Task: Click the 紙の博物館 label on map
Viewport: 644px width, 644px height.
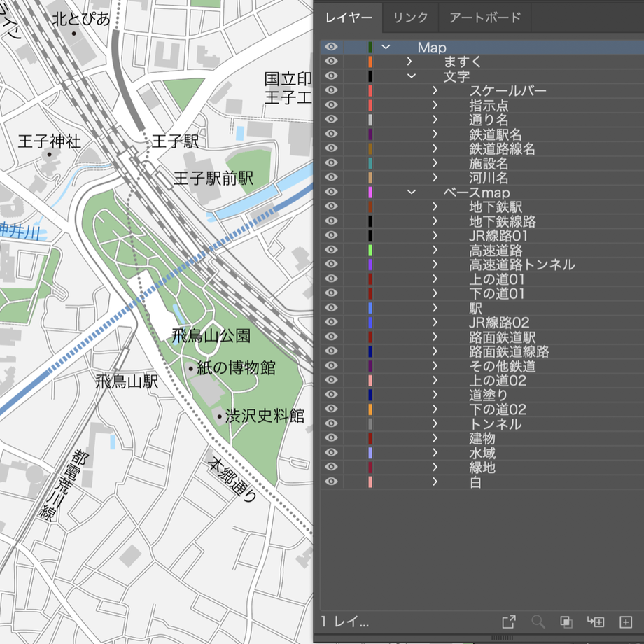Action: [x=236, y=367]
